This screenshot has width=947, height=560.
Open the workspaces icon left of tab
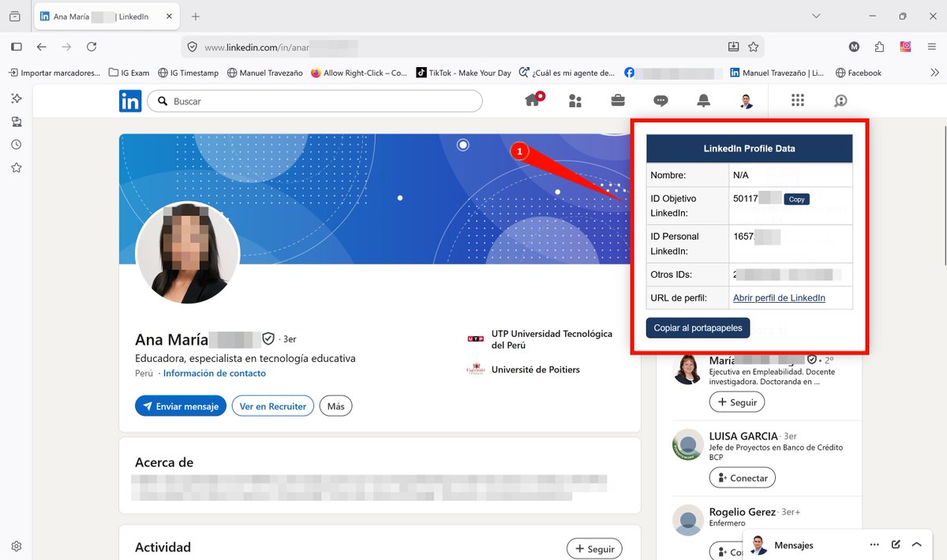[15, 17]
